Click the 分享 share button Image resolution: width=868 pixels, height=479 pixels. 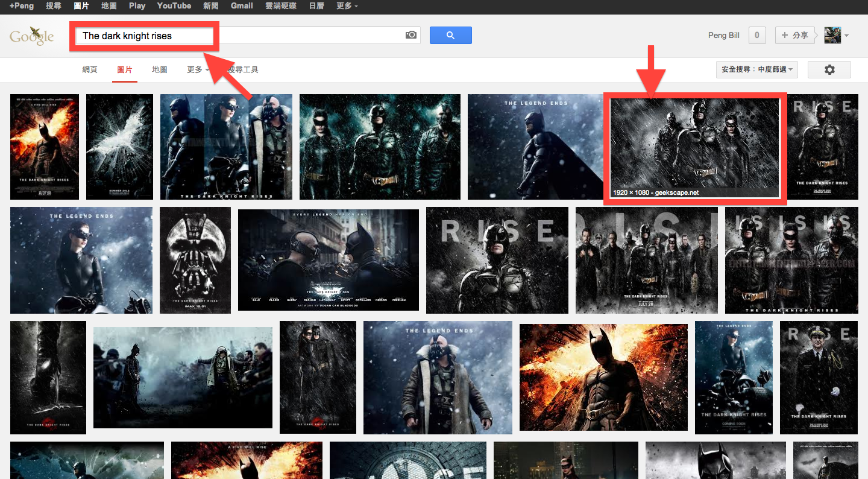tap(794, 35)
